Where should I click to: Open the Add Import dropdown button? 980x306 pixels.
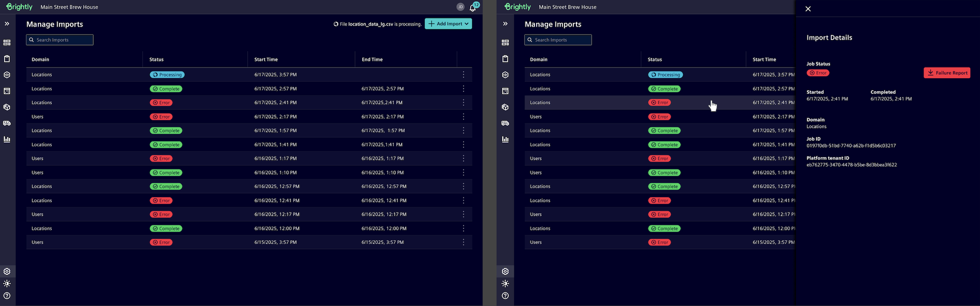click(x=448, y=24)
